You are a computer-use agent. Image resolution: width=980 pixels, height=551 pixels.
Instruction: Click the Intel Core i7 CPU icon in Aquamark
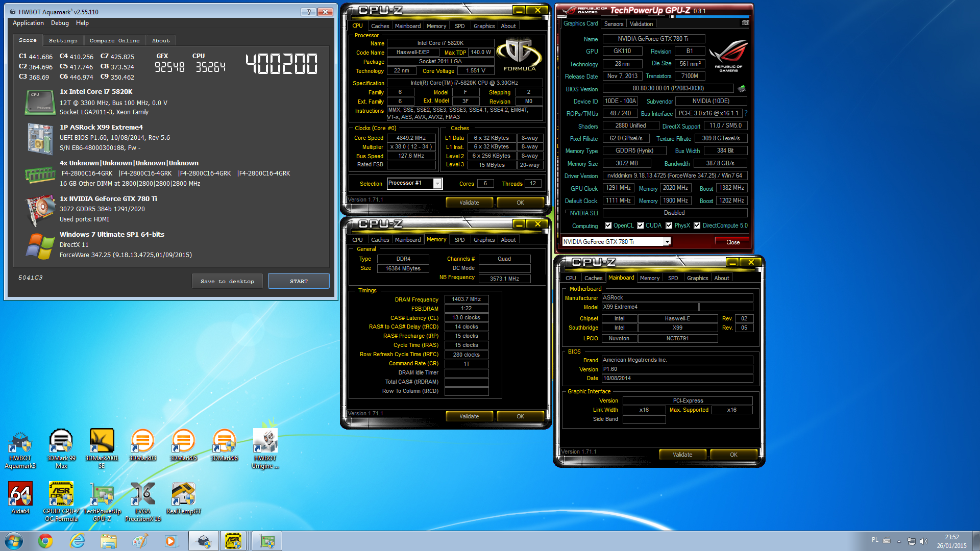tap(40, 102)
